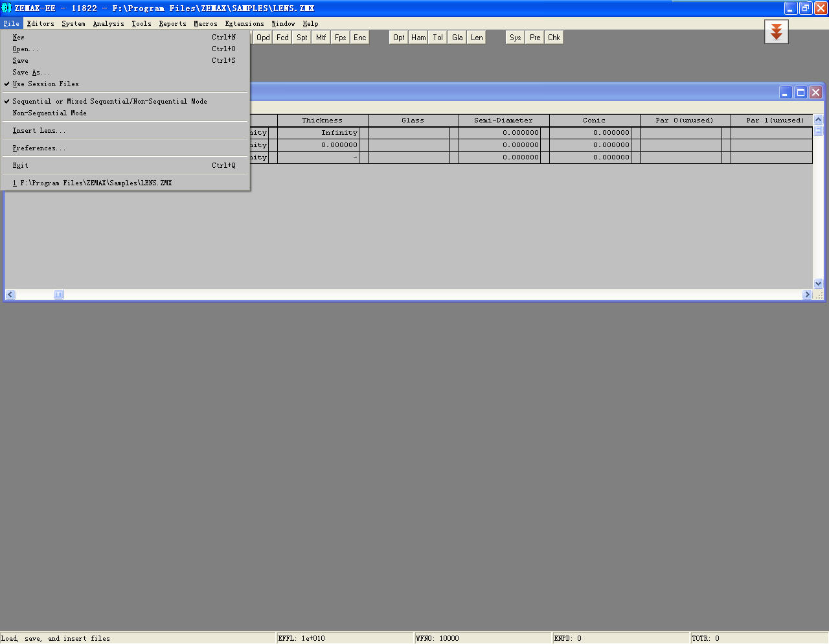This screenshot has width=829, height=644.
Task: Open the Tol tolerancing button
Action: pyautogui.click(x=438, y=38)
